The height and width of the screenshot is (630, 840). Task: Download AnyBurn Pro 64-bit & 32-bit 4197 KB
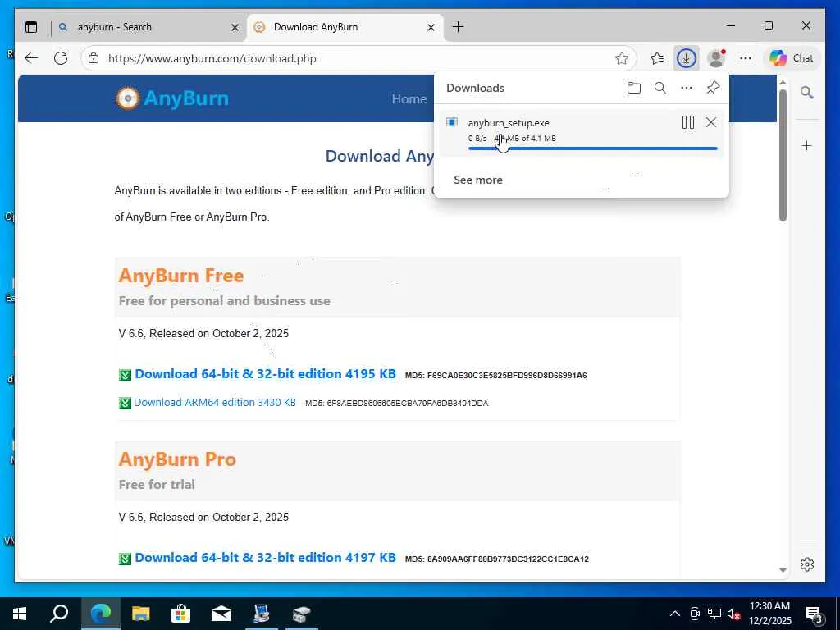pyautogui.click(x=265, y=557)
